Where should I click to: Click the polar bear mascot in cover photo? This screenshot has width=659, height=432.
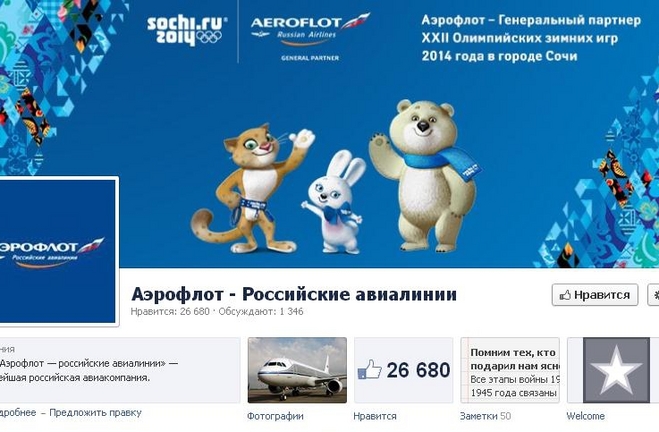coord(425,176)
